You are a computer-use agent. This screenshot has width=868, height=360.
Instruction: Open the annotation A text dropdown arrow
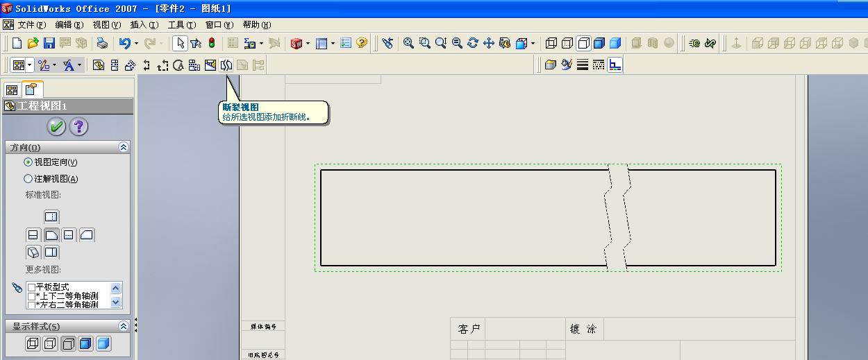click(x=79, y=65)
